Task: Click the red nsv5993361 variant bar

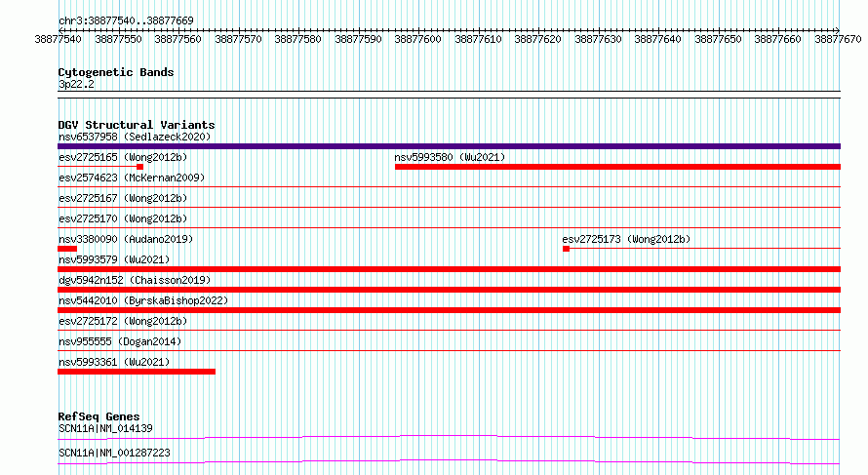Action: tap(137, 372)
